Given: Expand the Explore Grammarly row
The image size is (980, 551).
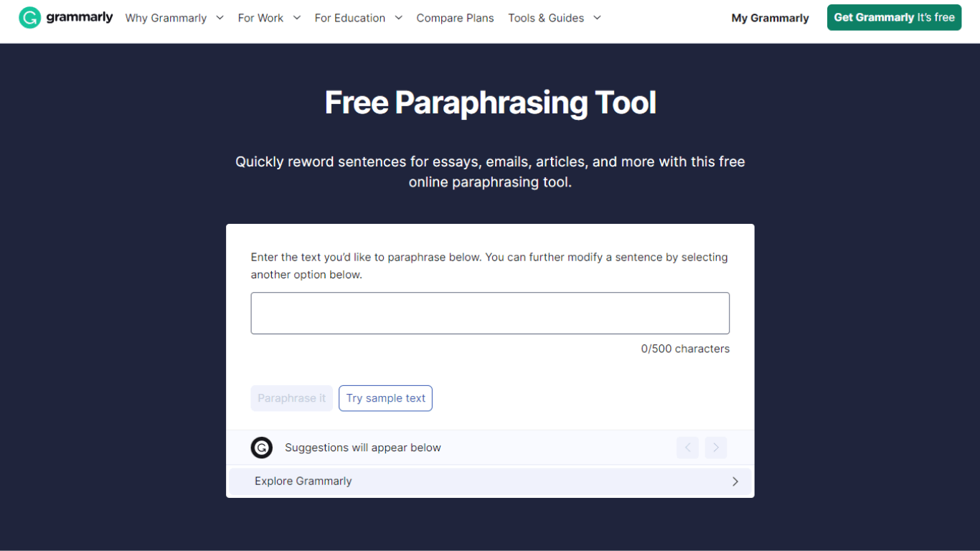Looking at the screenshot, I should [490, 481].
